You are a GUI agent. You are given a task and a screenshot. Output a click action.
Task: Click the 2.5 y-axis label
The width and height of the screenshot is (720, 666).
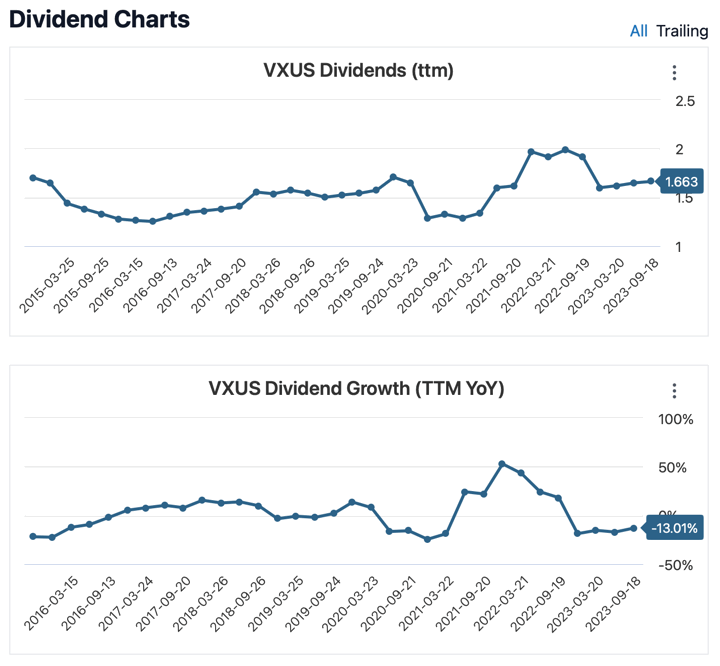coord(685,101)
